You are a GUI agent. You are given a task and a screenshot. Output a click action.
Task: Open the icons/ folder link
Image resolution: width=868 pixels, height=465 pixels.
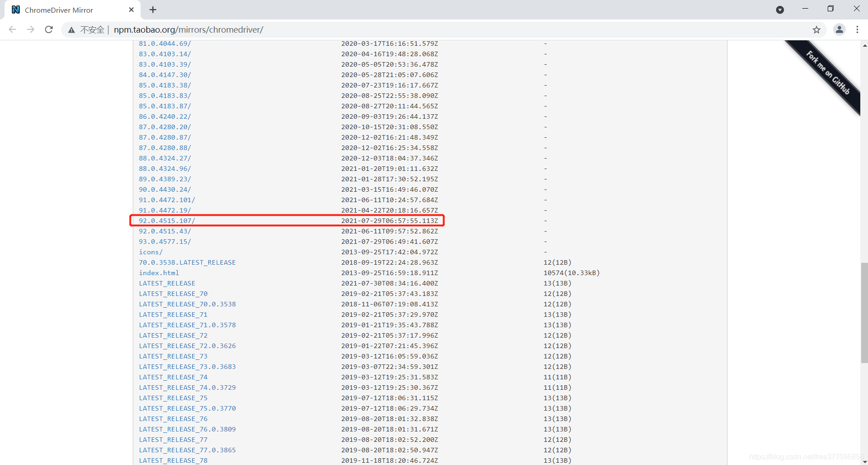(150, 252)
